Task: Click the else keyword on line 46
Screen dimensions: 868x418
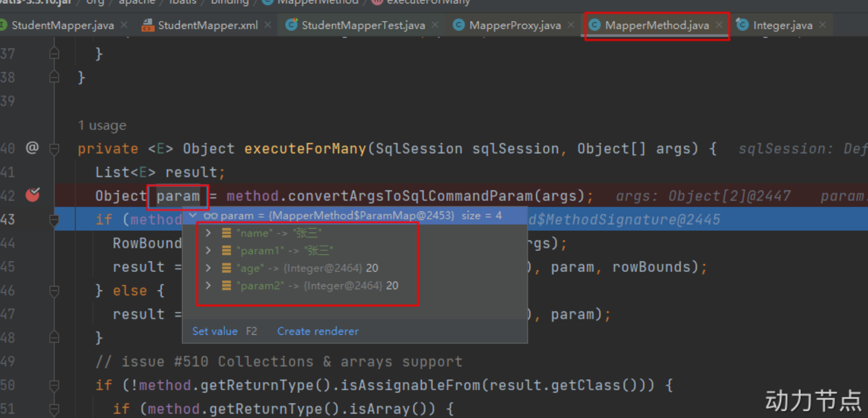Action: pos(130,290)
